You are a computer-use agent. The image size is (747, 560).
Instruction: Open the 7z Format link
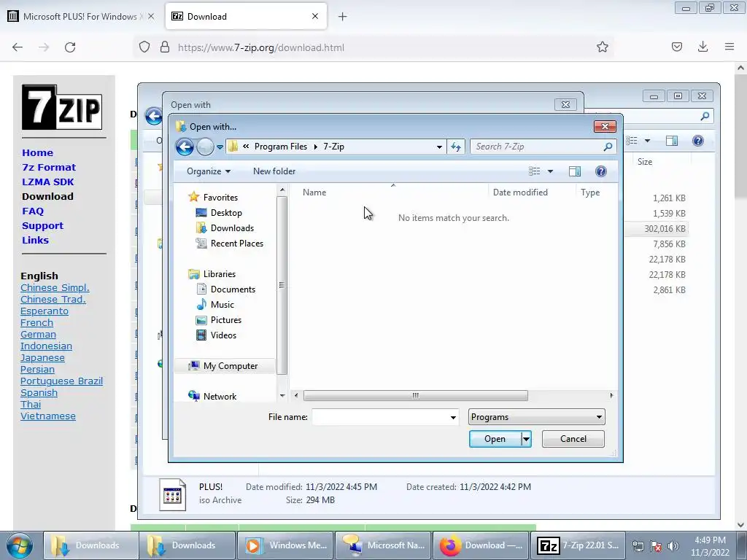[x=49, y=168]
